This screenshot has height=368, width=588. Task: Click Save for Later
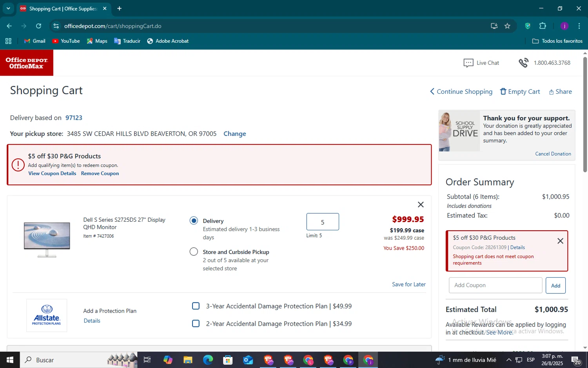tap(409, 284)
